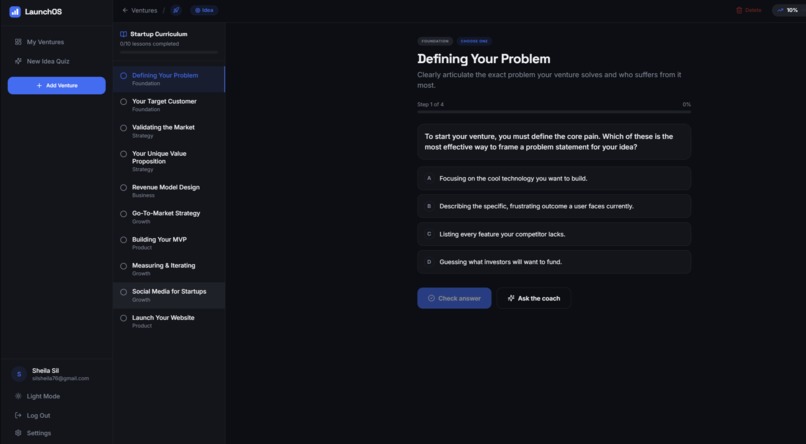
Task: Choose answer B about frustrating outcome
Action: (x=554, y=206)
